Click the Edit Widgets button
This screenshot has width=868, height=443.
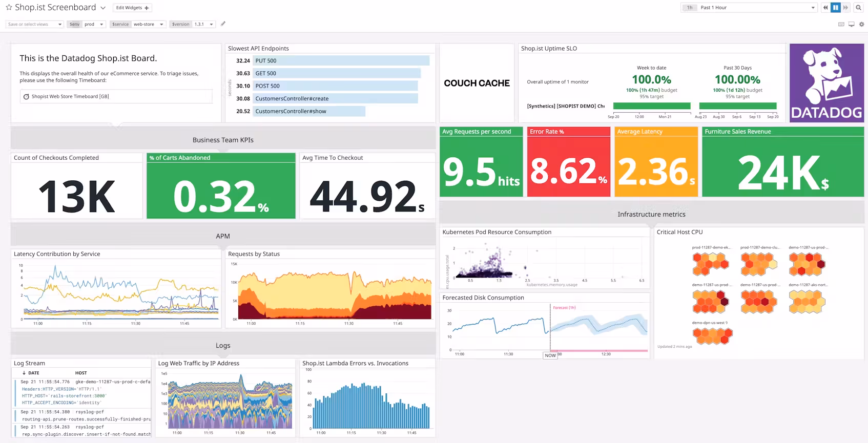pyautogui.click(x=132, y=8)
